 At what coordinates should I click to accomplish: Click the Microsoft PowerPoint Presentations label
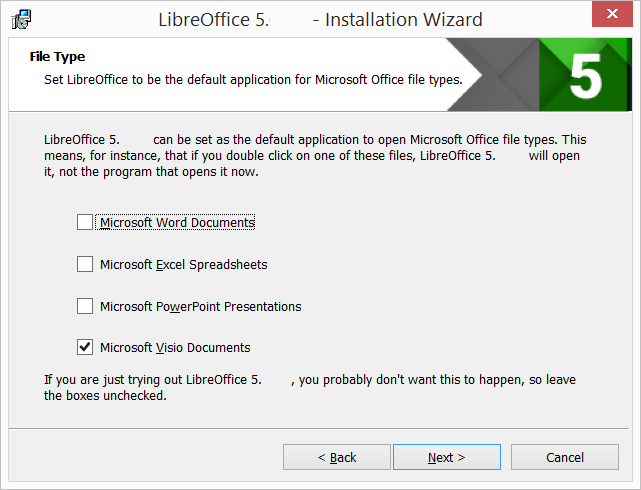pyautogui.click(x=200, y=306)
